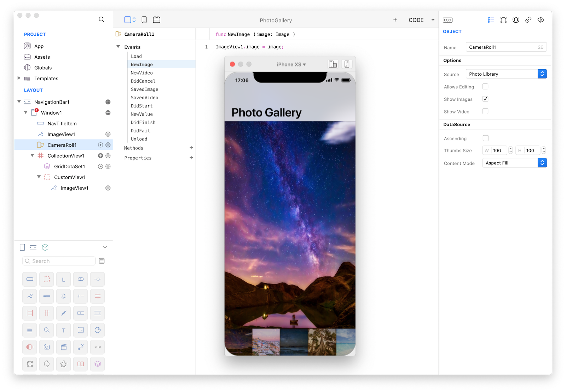Toggle visibility dot on GridDataSet1 row

108,166
